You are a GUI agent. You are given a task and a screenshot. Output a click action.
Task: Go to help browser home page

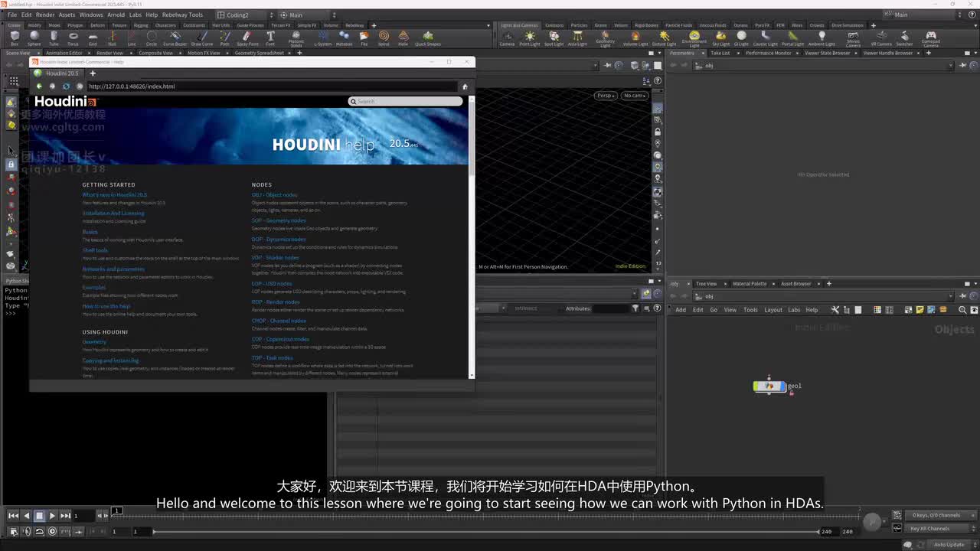(465, 86)
